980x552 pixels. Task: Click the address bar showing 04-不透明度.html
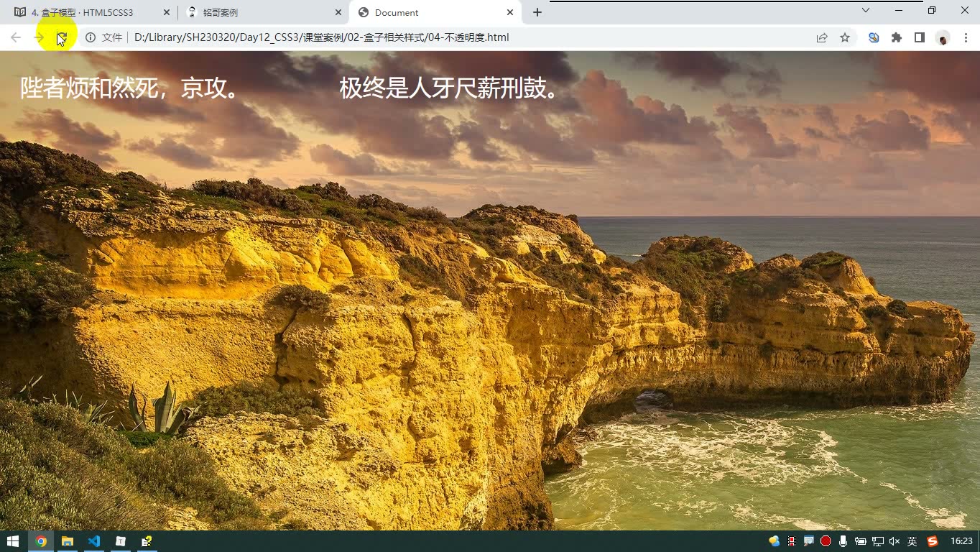321,37
